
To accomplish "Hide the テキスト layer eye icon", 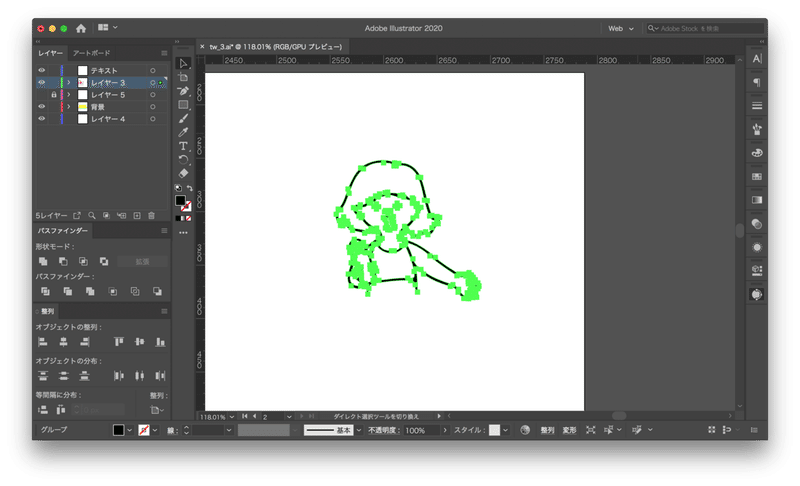I will pyautogui.click(x=42, y=70).
